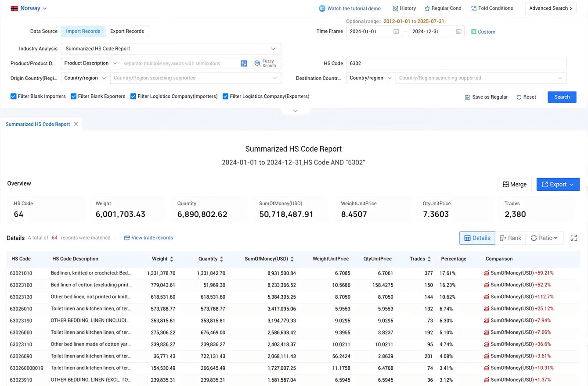Click comparison chart icon for 63021010 row
The width and height of the screenshot is (588, 386).
click(x=487, y=273)
